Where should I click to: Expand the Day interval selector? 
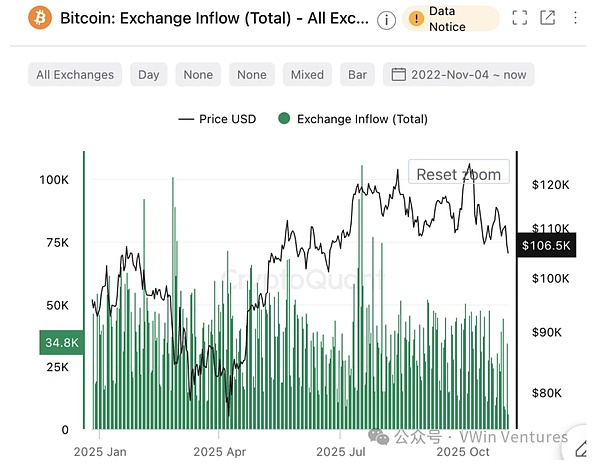click(x=149, y=74)
